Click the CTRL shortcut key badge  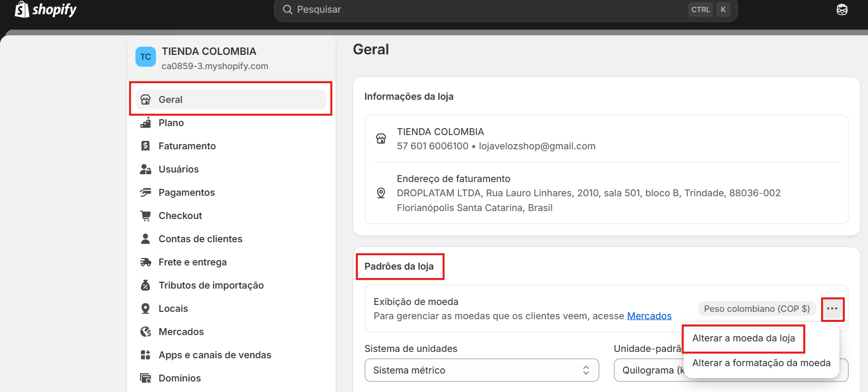tap(700, 9)
